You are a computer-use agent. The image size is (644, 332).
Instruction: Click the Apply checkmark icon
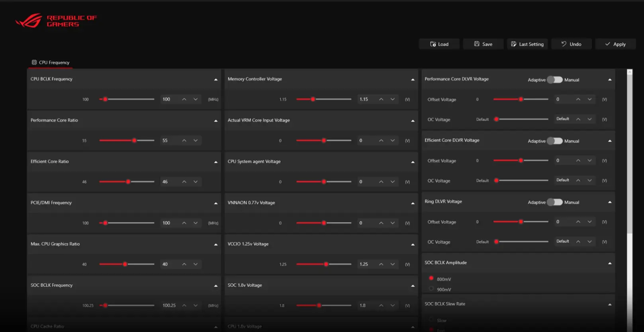coord(607,44)
